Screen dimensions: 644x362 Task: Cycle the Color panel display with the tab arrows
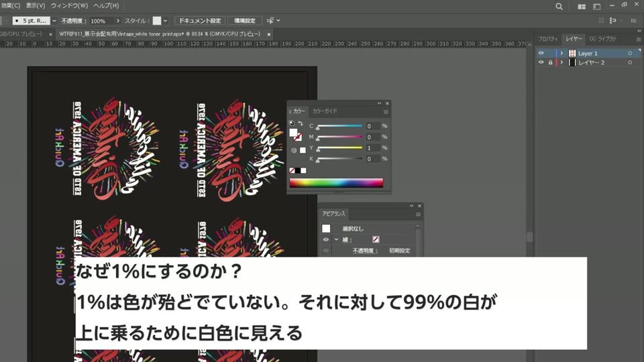click(x=290, y=112)
